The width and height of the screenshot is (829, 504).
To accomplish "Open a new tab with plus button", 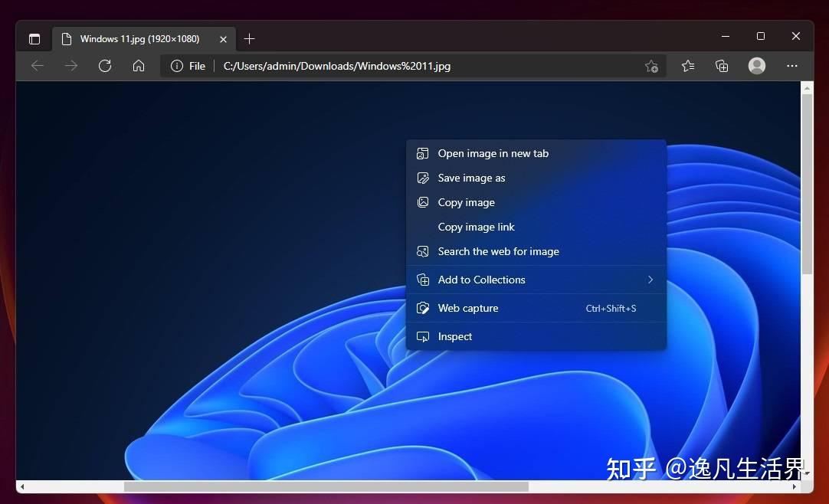I will click(x=249, y=39).
